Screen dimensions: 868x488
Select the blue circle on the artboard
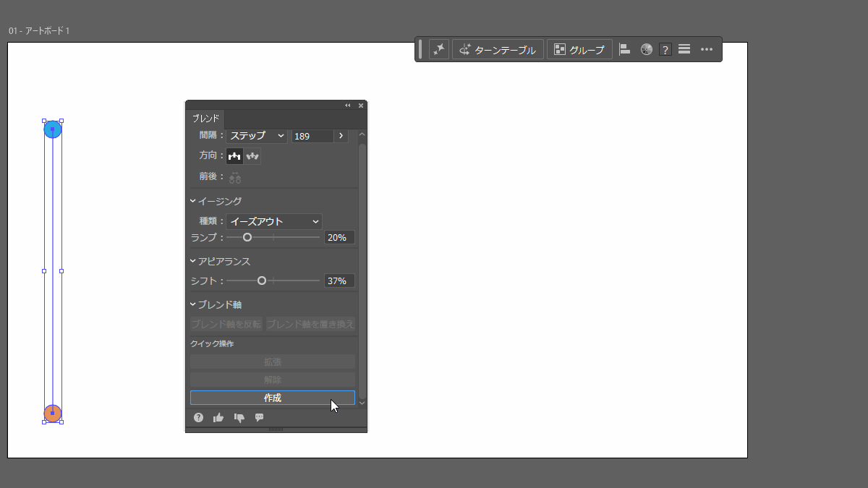(52, 129)
